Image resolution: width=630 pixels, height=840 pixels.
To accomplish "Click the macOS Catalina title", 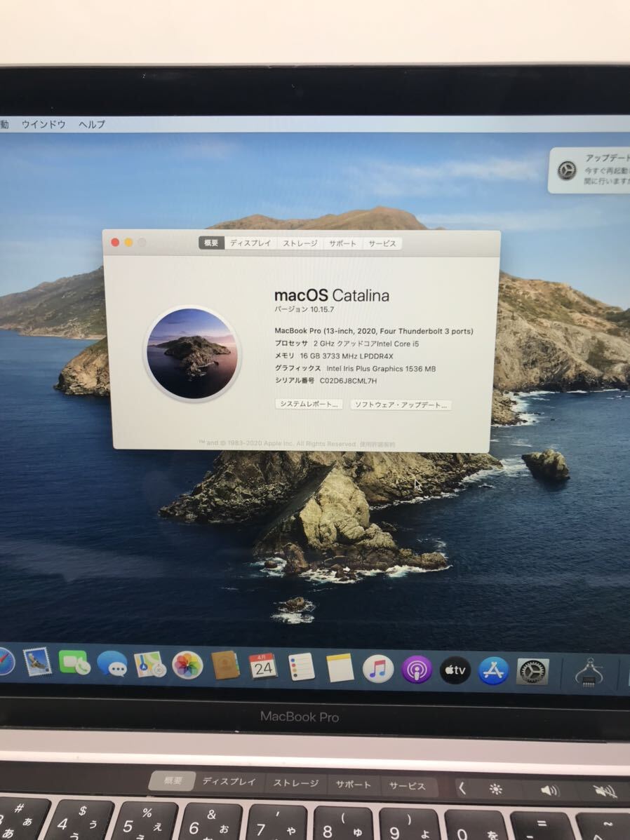I will (x=331, y=295).
